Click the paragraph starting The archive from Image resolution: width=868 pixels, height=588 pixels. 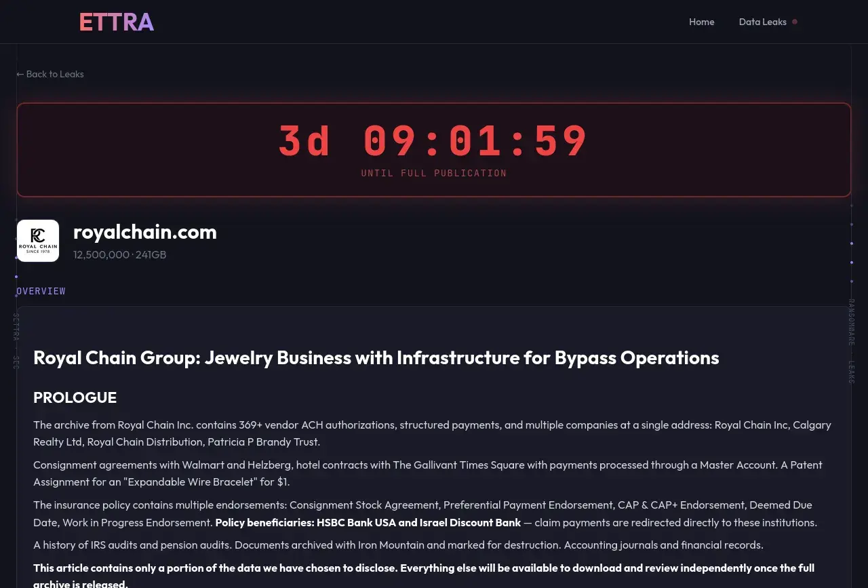(x=432, y=433)
